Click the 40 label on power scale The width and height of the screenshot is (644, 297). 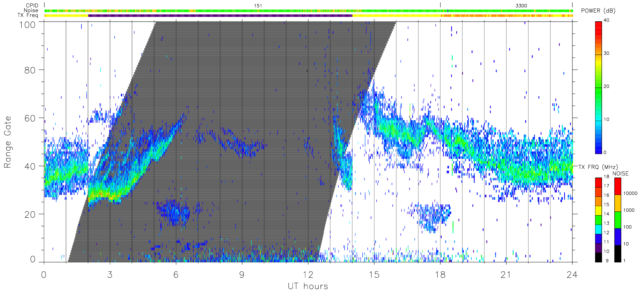[606, 20]
